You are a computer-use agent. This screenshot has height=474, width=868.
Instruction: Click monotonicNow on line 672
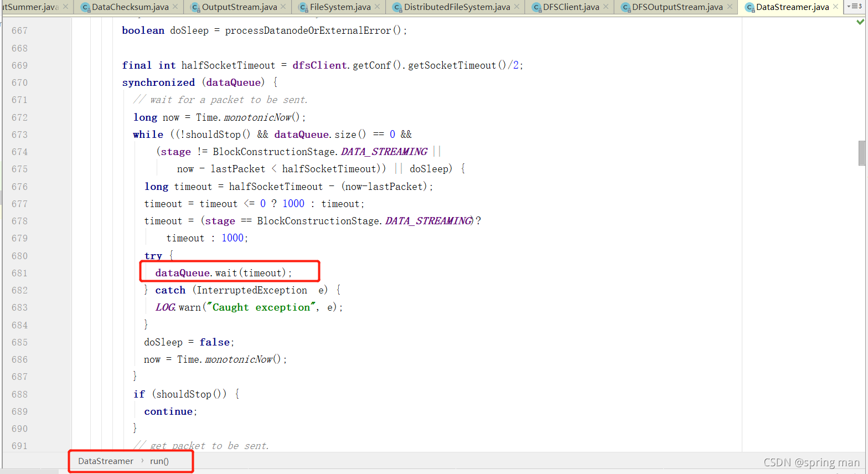click(257, 117)
